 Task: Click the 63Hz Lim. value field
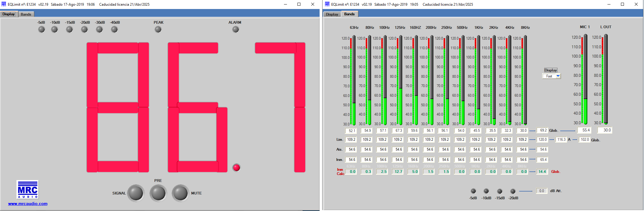(x=351, y=140)
